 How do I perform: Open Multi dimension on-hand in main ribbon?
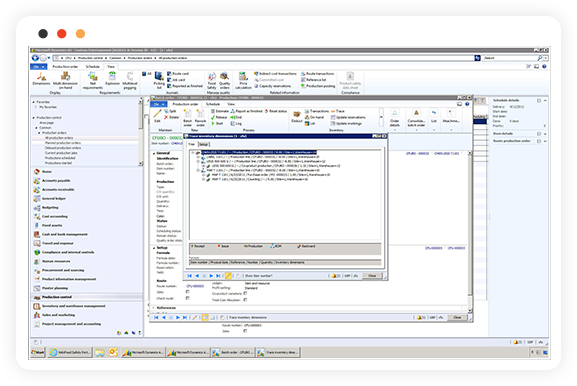click(65, 80)
